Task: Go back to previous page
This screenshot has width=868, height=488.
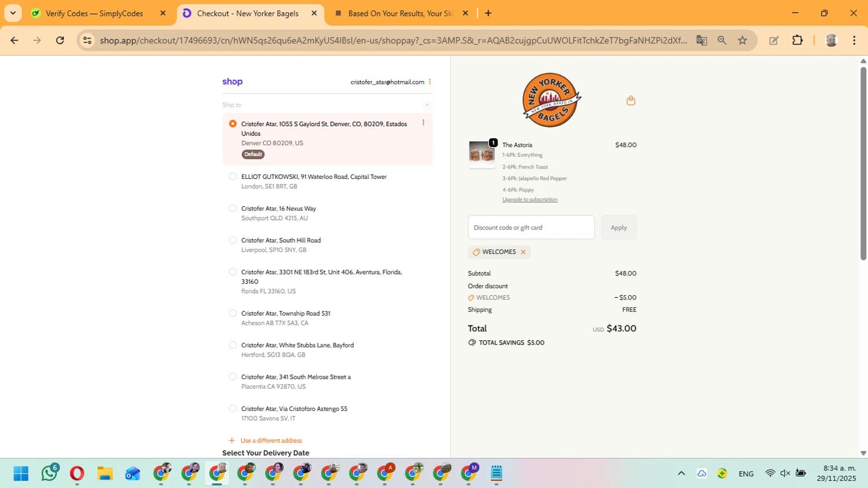Action: pyautogui.click(x=14, y=40)
